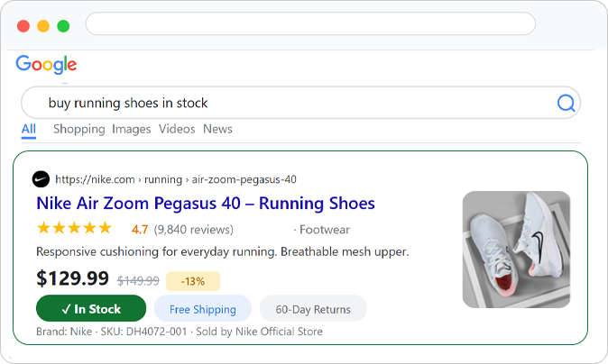This screenshot has width=608, height=364.
Task: Click in the Google search query field
Action: pyautogui.click(x=300, y=103)
